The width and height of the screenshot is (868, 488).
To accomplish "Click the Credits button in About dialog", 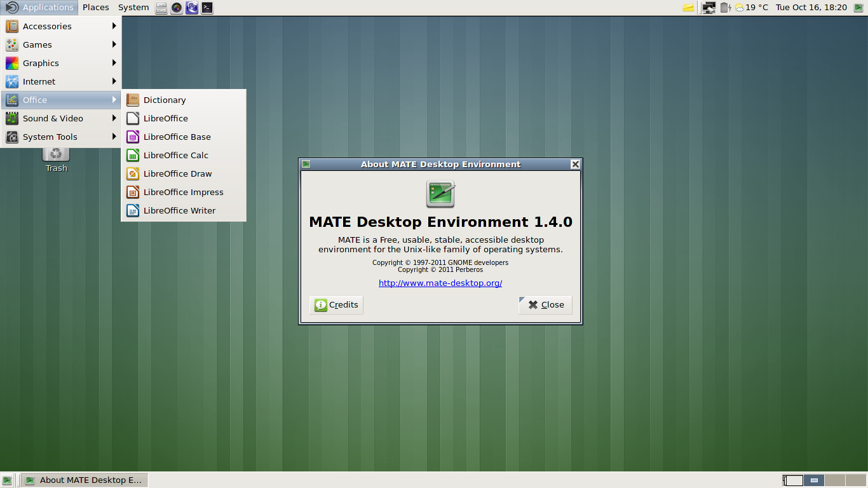I will point(336,305).
